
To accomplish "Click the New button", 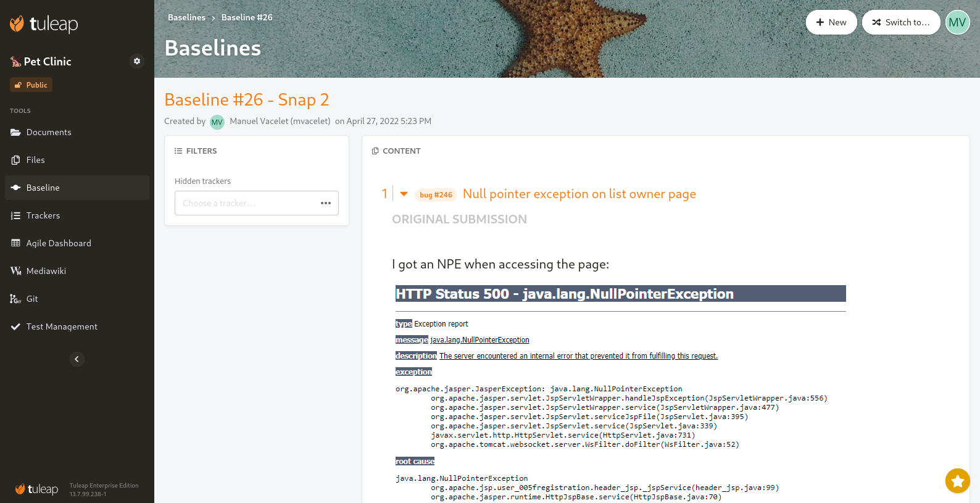I will (831, 22).
